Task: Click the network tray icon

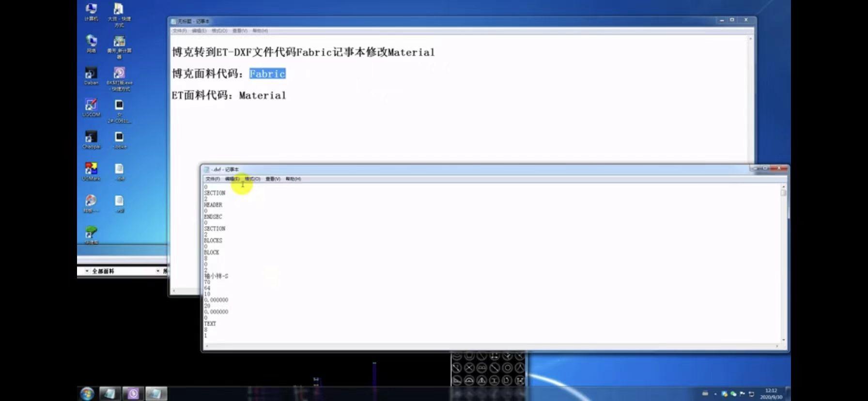Action: pos(751,394)
